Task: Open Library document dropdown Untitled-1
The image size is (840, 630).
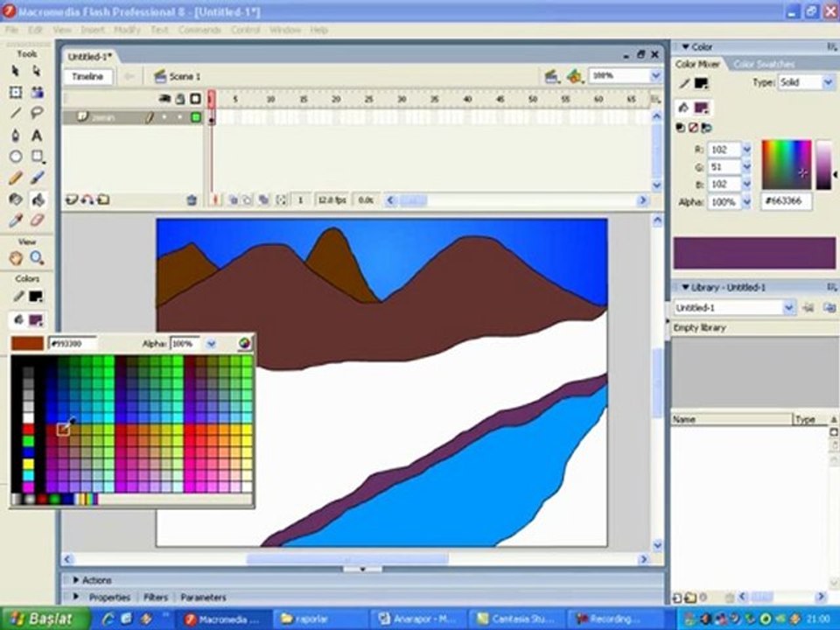Action: coord(788,308)
